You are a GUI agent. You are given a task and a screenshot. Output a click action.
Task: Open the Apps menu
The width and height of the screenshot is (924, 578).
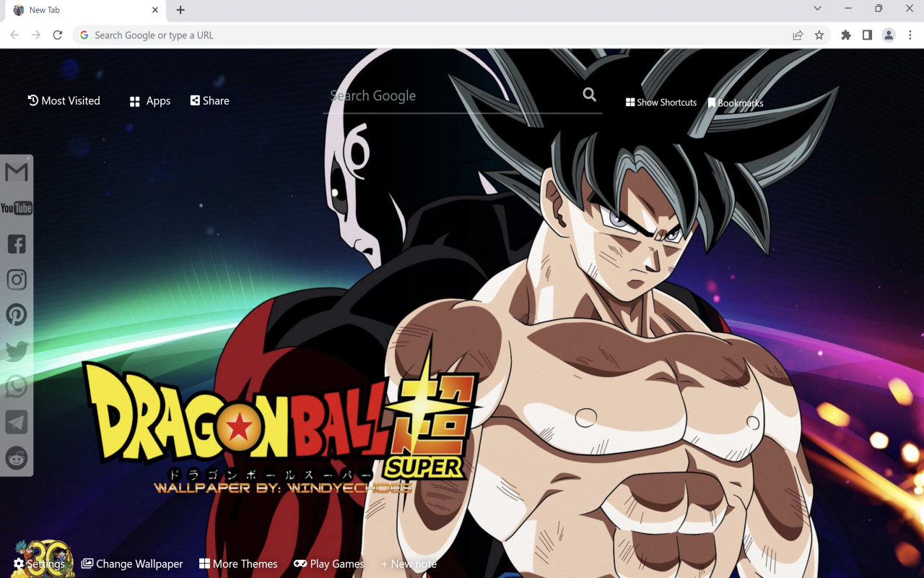click(x=150, y=101)
